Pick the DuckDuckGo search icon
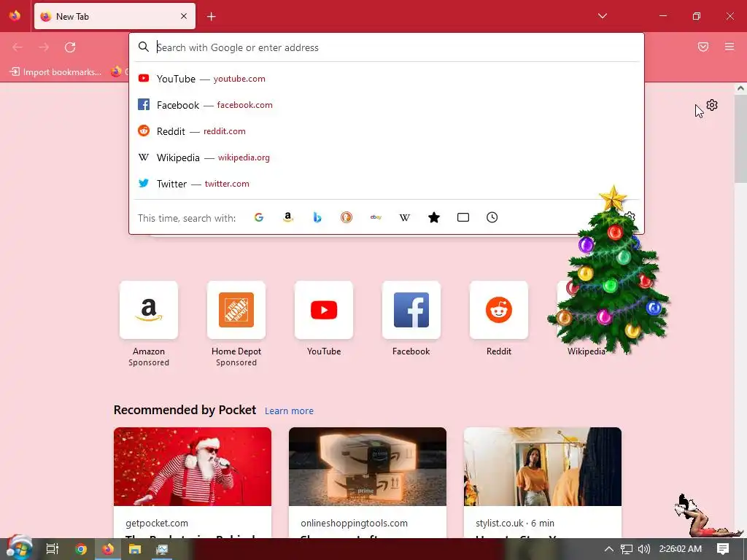Screen dimensions: 747x560 347,217
